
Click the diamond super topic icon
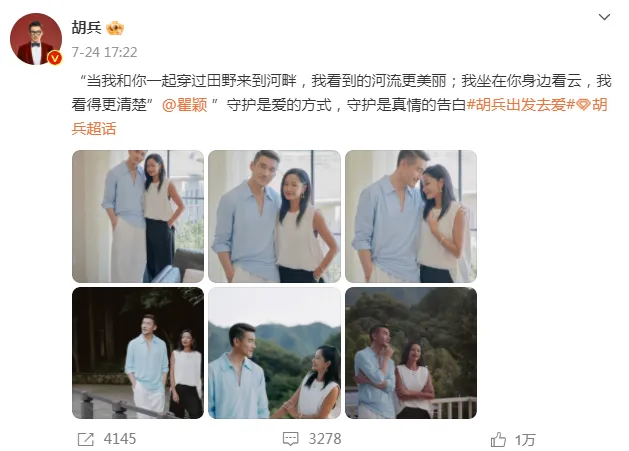584,105
